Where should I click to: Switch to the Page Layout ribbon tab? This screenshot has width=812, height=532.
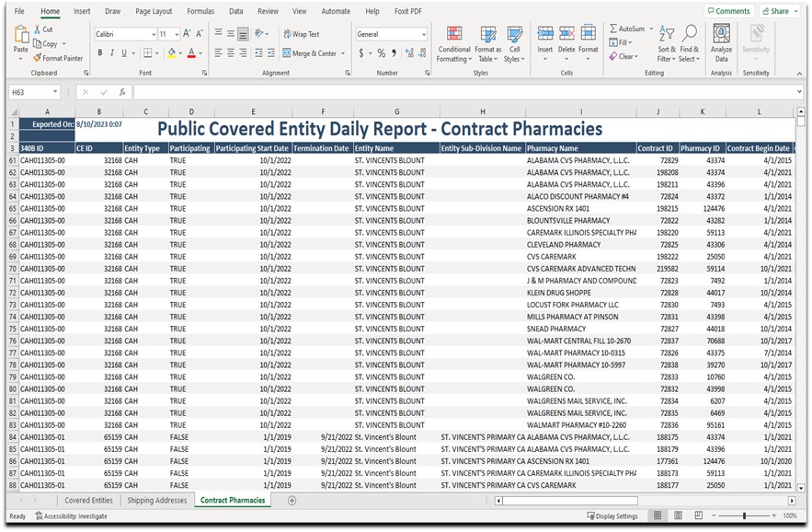(154, 11)
